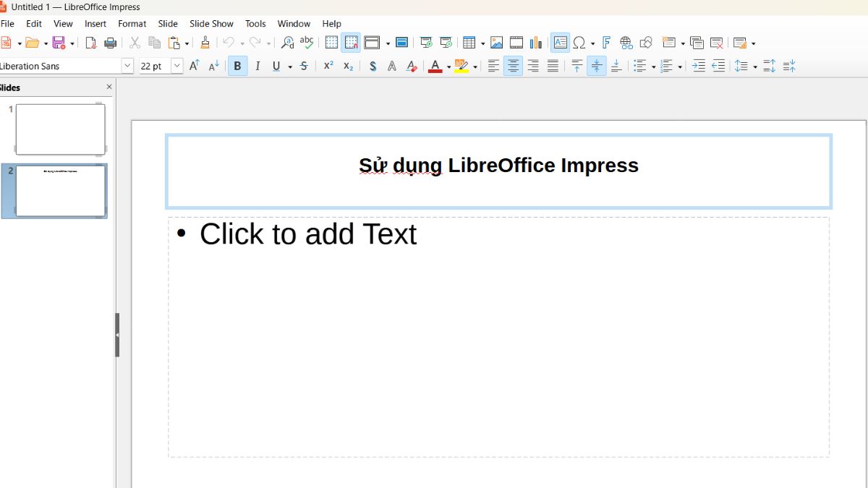Click the Decrease indent icon
Screen dimensions: 868x488
[718, 66]
